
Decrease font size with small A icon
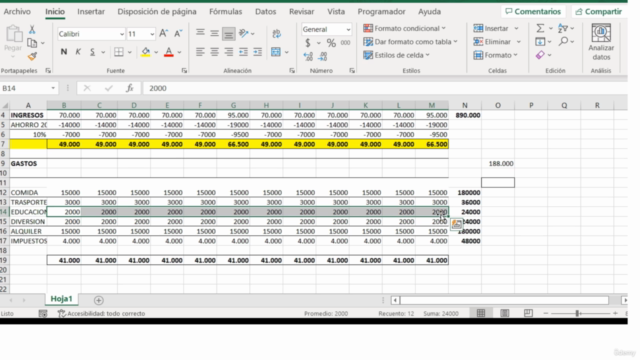point(178,33)
